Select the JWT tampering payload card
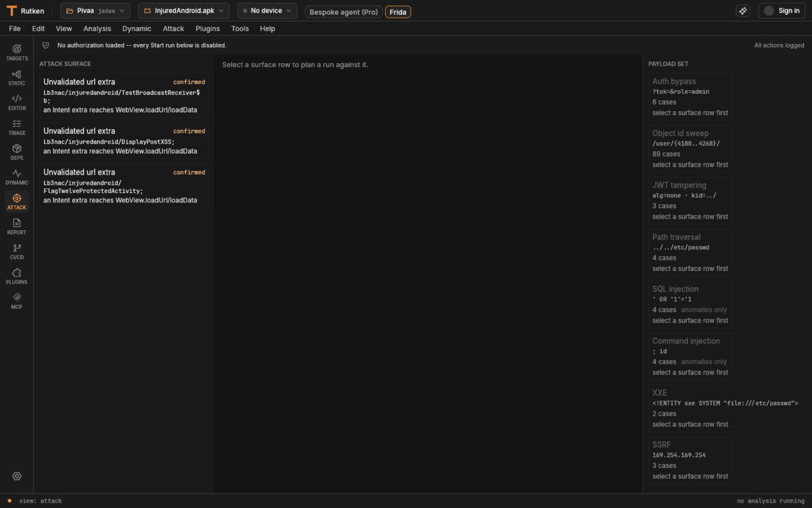 coord(690,200)
